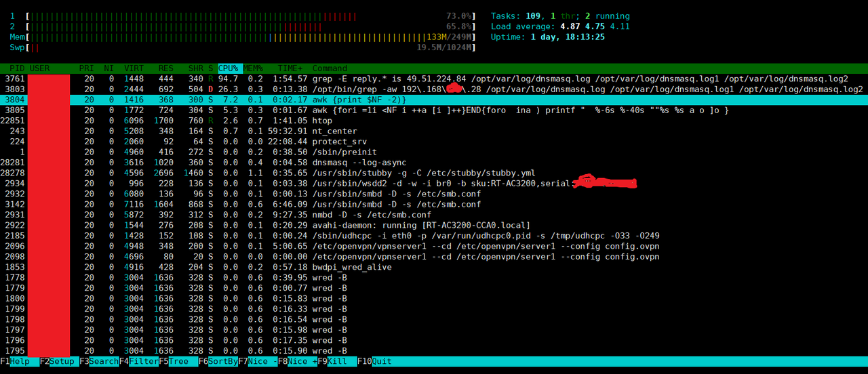Sort by the PID column header
The width and height of the screenshot is (868, 374).
(x=17, y=68)
